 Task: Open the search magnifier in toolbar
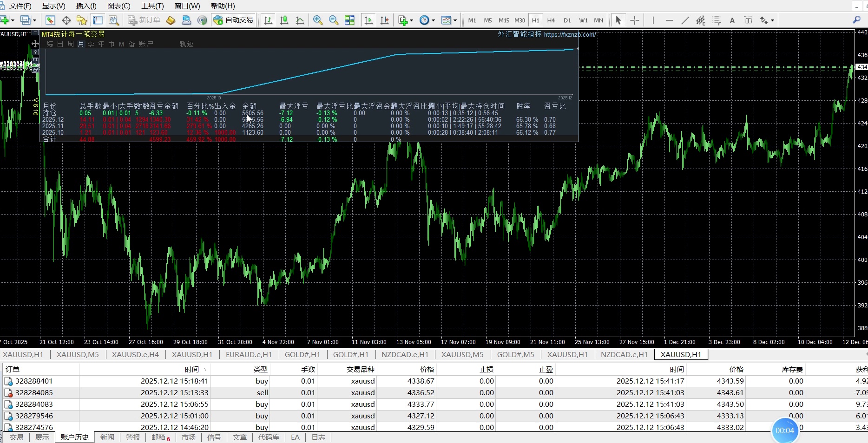pyautogui.click(x=856, y=20)
